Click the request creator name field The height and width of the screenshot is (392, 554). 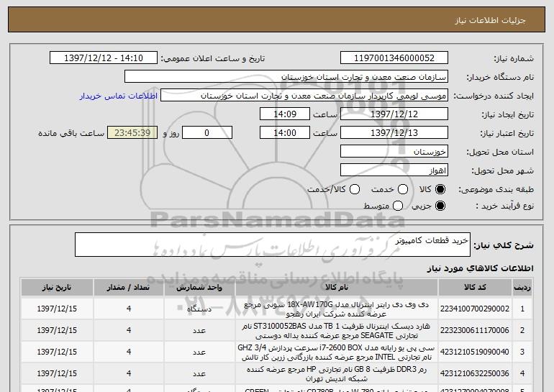[304, 96]
